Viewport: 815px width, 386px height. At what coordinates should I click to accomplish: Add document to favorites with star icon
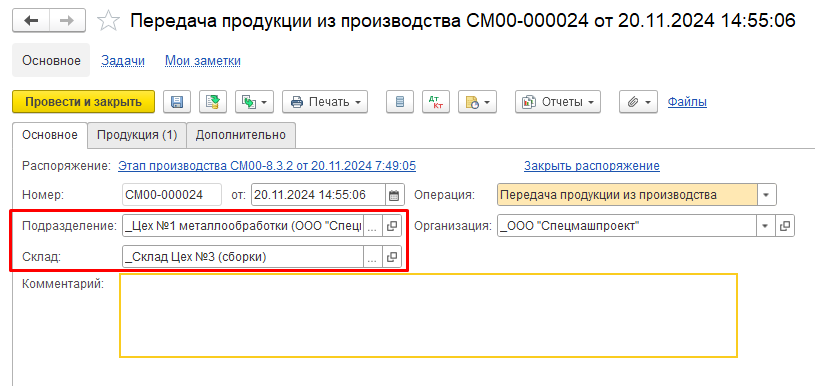109,21
